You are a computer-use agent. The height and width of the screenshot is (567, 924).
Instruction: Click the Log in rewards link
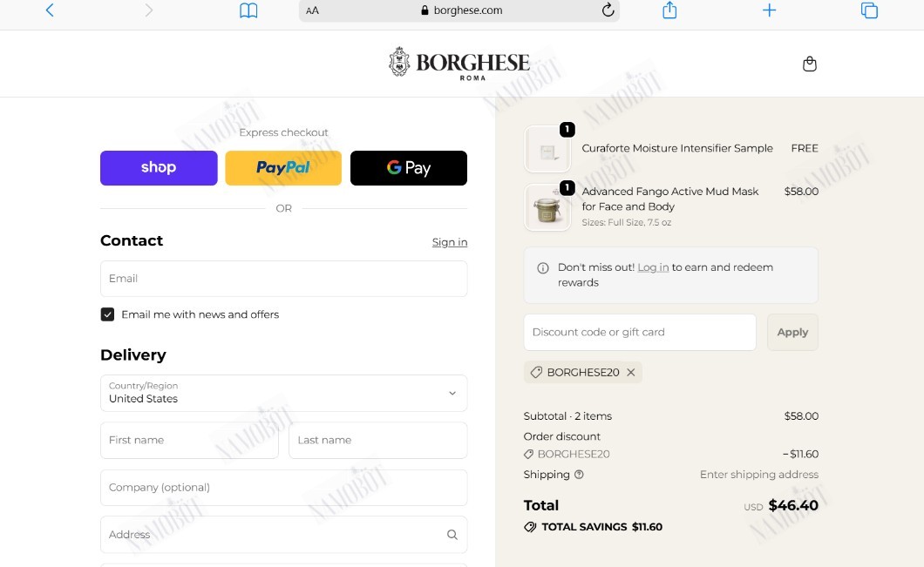point(653,267)
